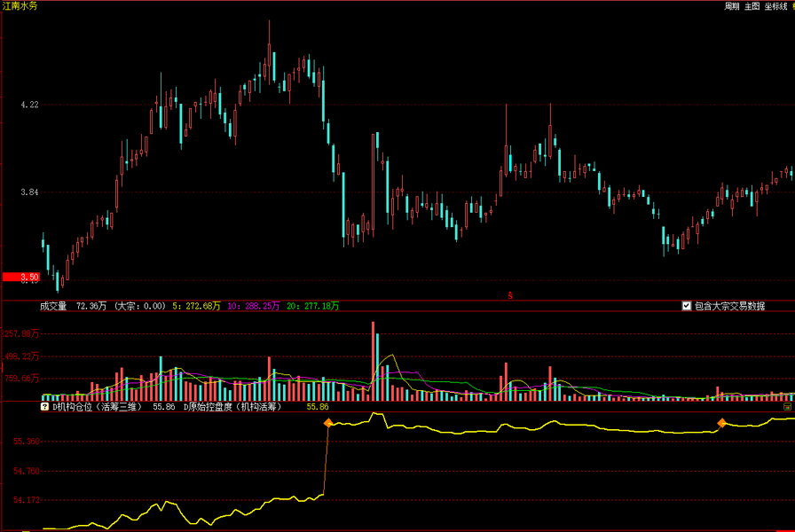795x532 pixels.
Task: Click the magenta 10: 288.25万 average label
Action: click(253, 306)
